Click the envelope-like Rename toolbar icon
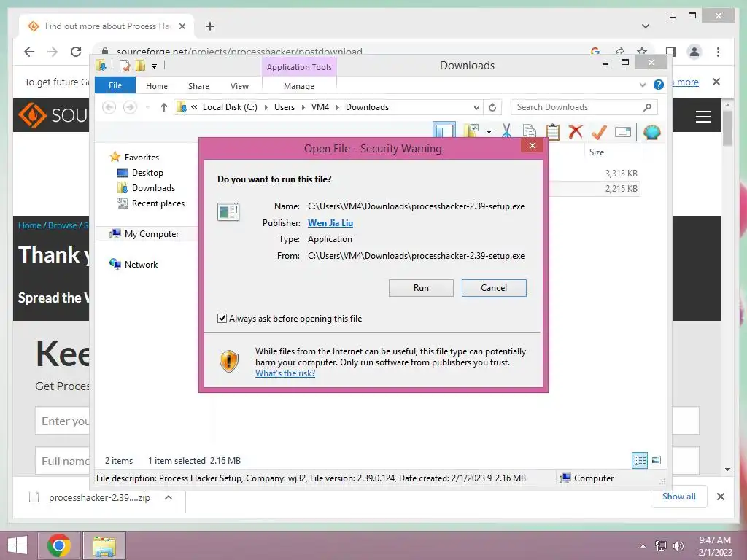Screen dimensions: 747x560 [x=623, y=132]
